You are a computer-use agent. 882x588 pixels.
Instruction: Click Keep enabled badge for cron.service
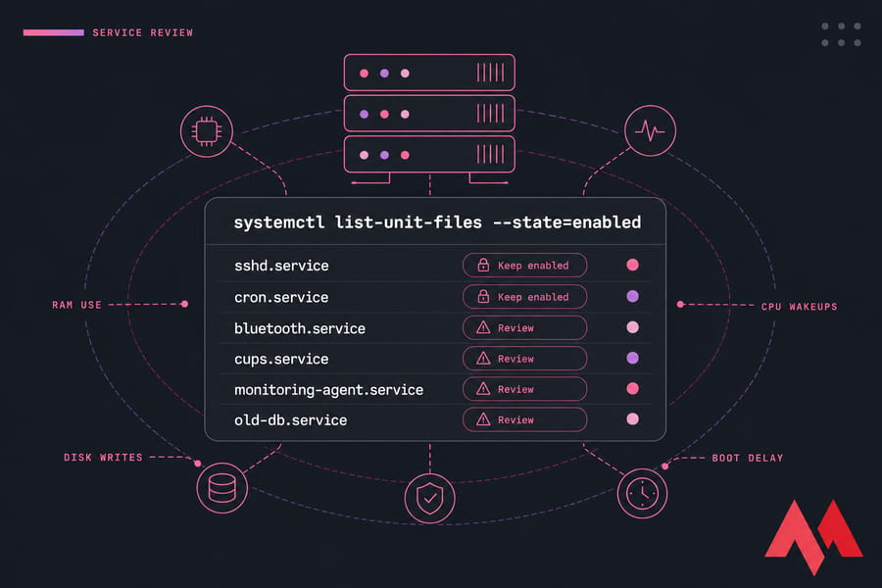pyautogui.click(x=525, y=297)
